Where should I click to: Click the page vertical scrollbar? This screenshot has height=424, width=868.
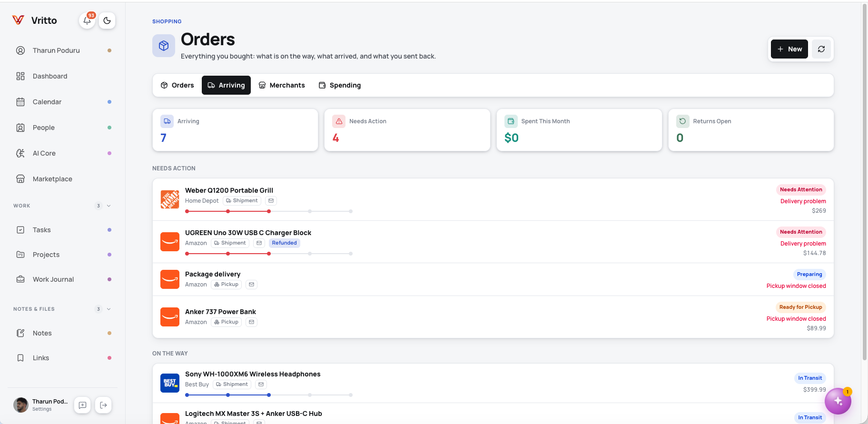[x=865, y=182]
